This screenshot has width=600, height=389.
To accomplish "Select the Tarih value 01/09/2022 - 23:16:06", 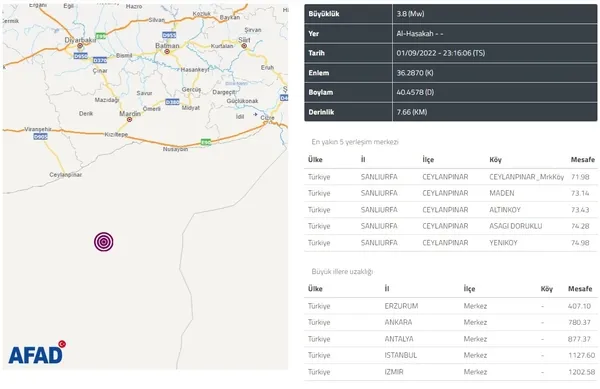I will point(440,53).
